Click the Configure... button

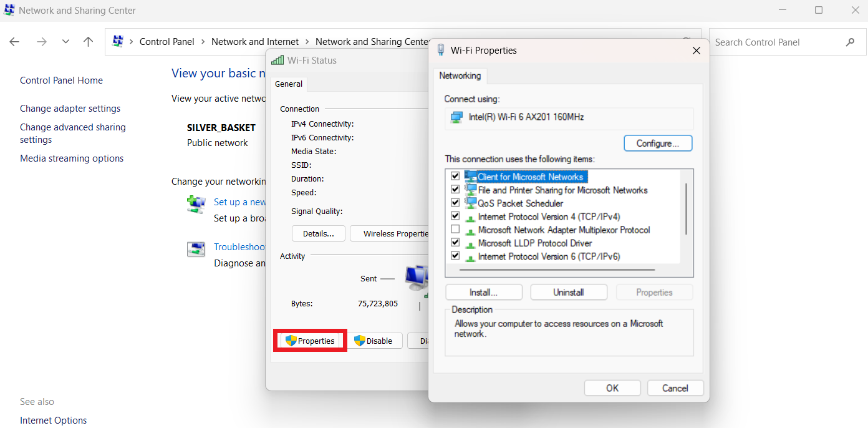(658, 143)
